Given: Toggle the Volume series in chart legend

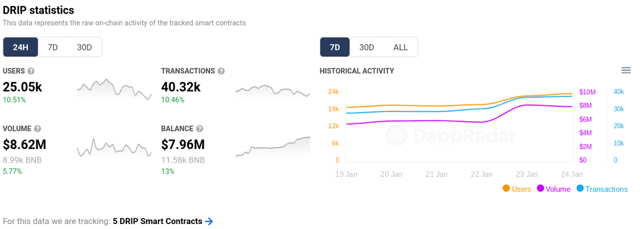Looking at the screenshot, I should point(553,189).
